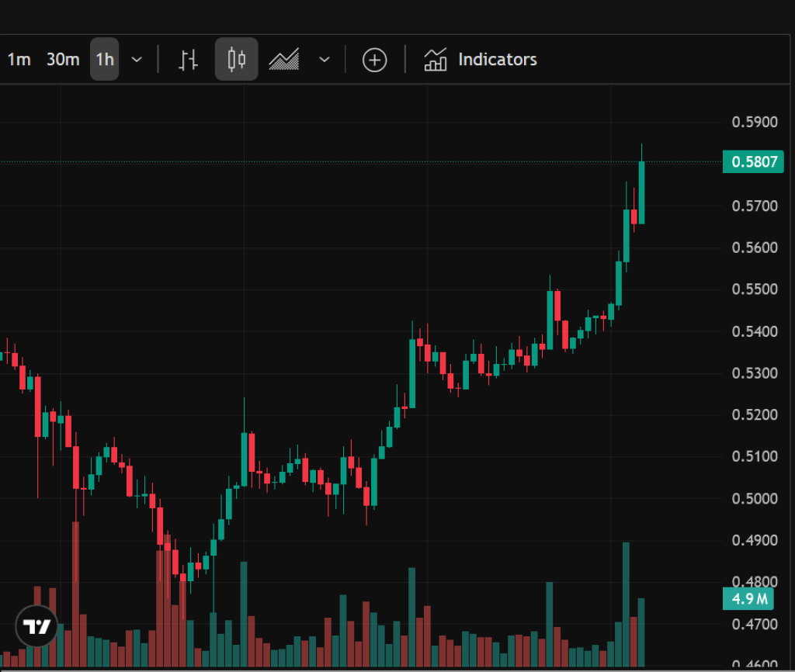Click the tallest red volume bar on left
The height and width of the screenshot is (672, 795).
coord(75,590)
